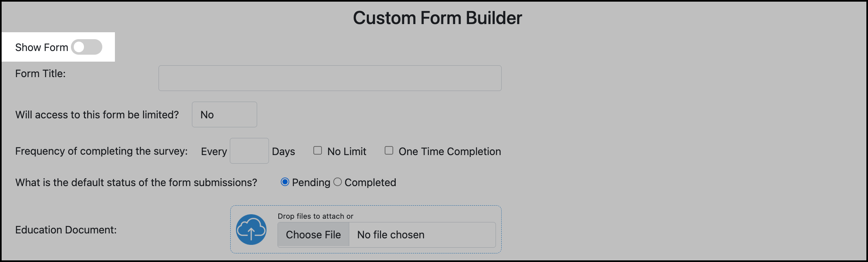Click the 'No Limit' label text
868x262 pixels.
(346, 151)
